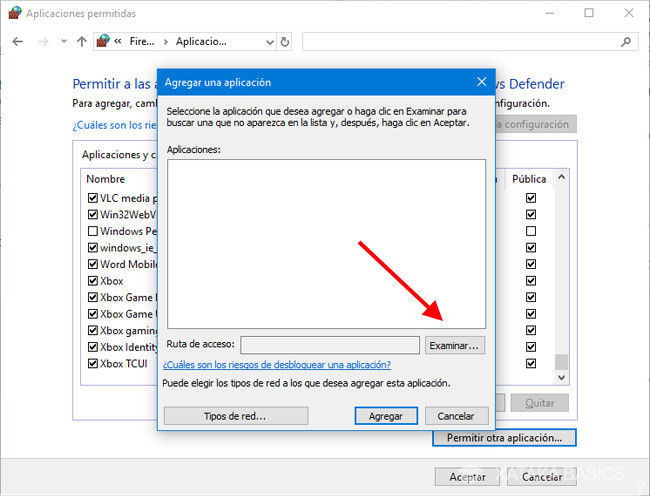The image size is (650, 496).
Task: Close the Agregar una aplicación dialog
Action: [x=481, y=82]
